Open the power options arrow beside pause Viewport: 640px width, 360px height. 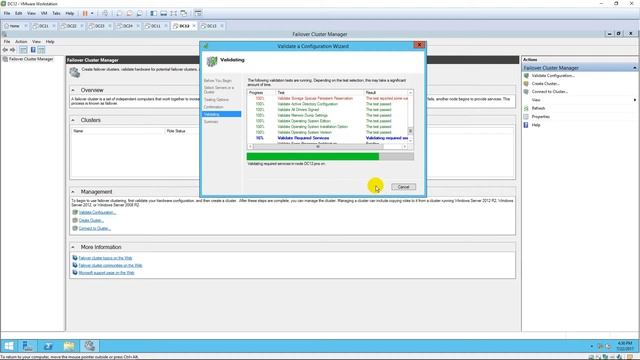coord(92,13)
